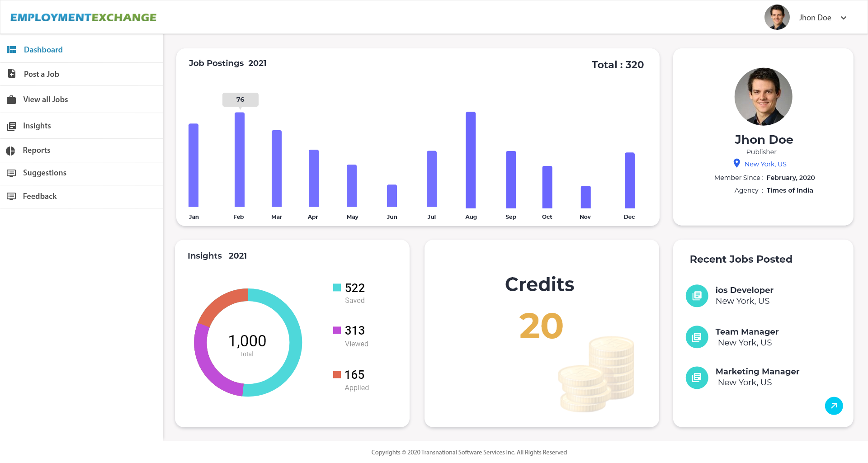Click the Insights sidebar icon

[x=11, y=126]
